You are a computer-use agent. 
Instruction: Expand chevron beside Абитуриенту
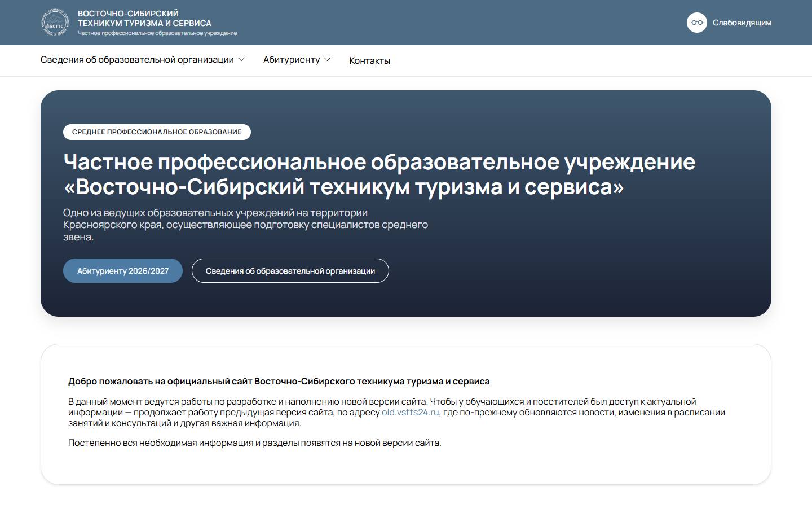(328, 59)
